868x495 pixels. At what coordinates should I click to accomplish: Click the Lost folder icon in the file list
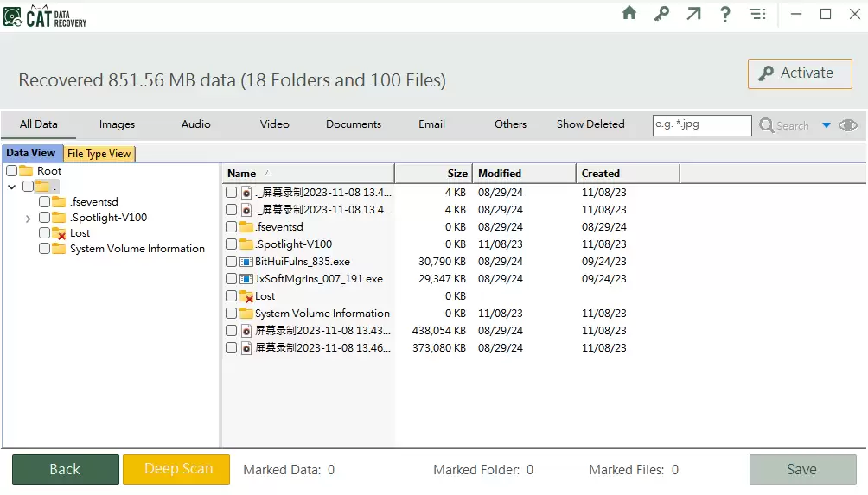[246, 296]
